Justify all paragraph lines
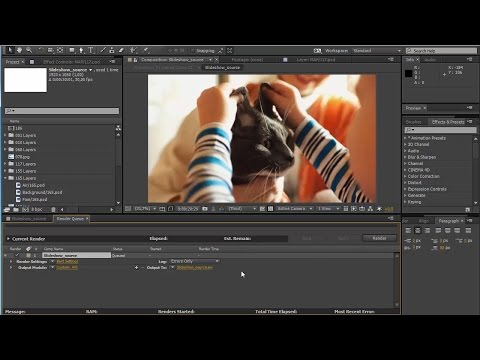Screen dimensions: 480x360 pyautogui.click(x=468, y=230)
